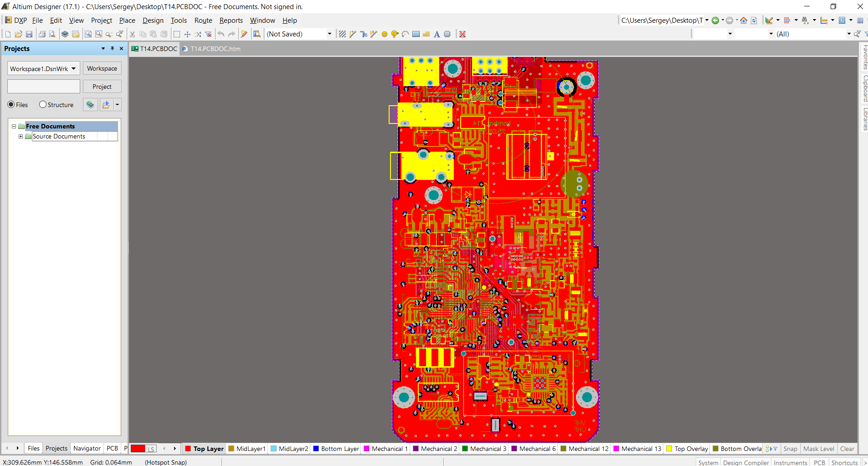This screenshot has height=466, width=868.
Task: Click the Workspace button
Action: (x=102, y=68)
